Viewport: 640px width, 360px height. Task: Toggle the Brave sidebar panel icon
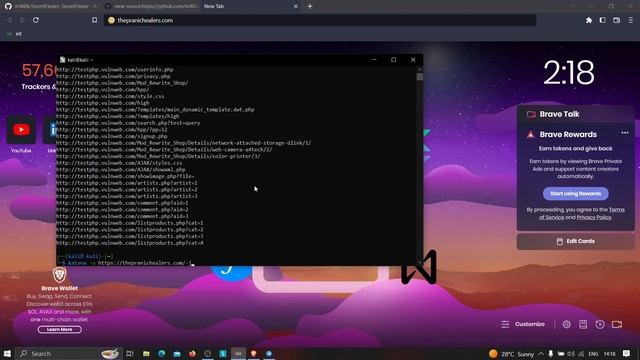602,20
